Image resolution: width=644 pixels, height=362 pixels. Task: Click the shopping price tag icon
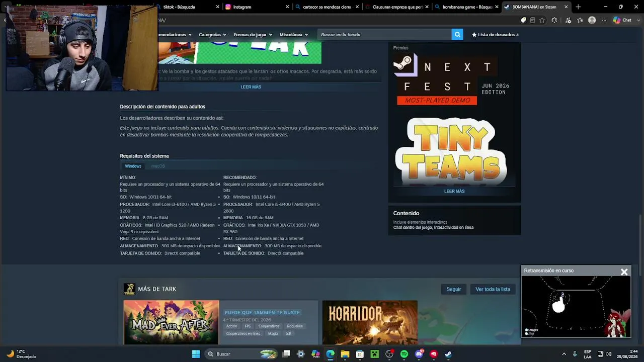click(523, 20)
